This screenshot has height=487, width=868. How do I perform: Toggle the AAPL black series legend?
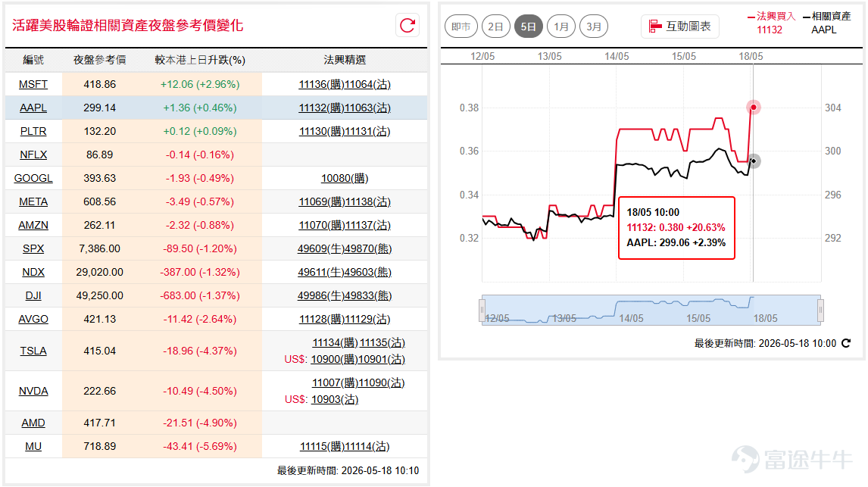pos(826,23)
